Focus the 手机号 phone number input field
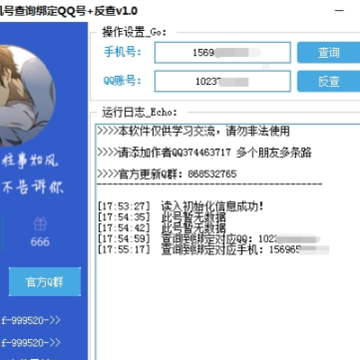This screenshot has width=360, height=360. (222, 53)
